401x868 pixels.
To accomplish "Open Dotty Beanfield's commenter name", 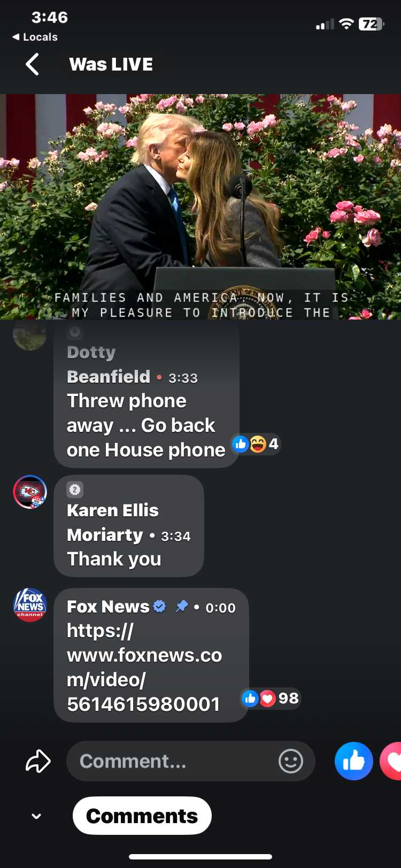I will point(109,365).
